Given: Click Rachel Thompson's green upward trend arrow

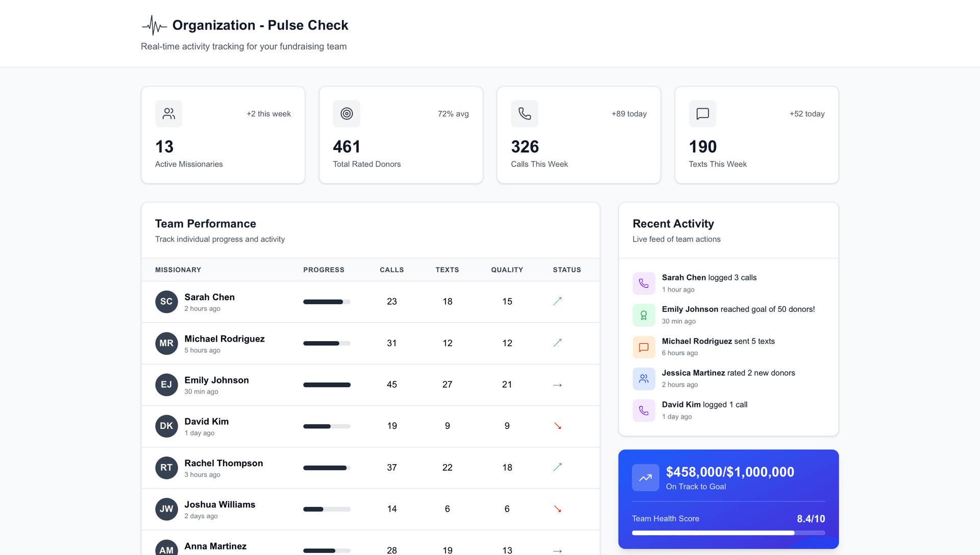Looking at the screenshot, I should click(557, 467).
